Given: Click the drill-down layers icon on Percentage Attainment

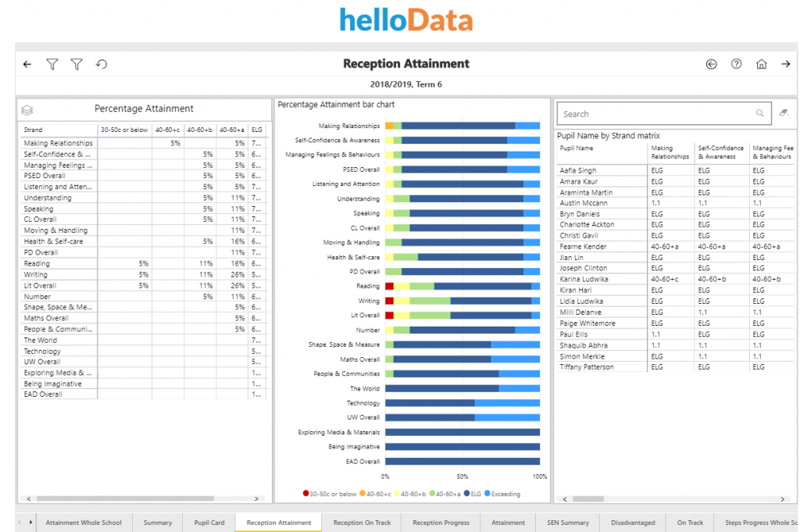Looking at the screenshot, I should point(27,109).
